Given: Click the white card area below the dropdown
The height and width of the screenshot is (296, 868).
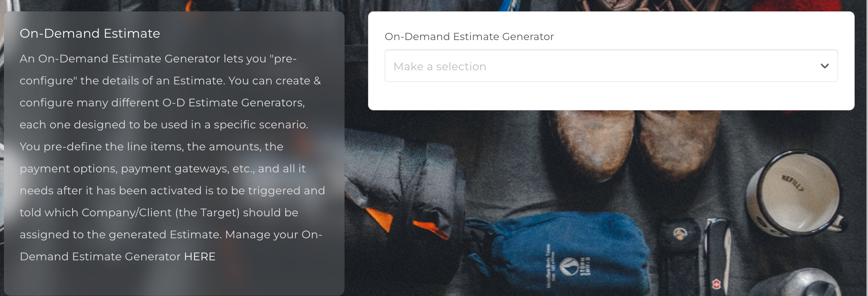Looking at the screenshot, I should point(611,96).
